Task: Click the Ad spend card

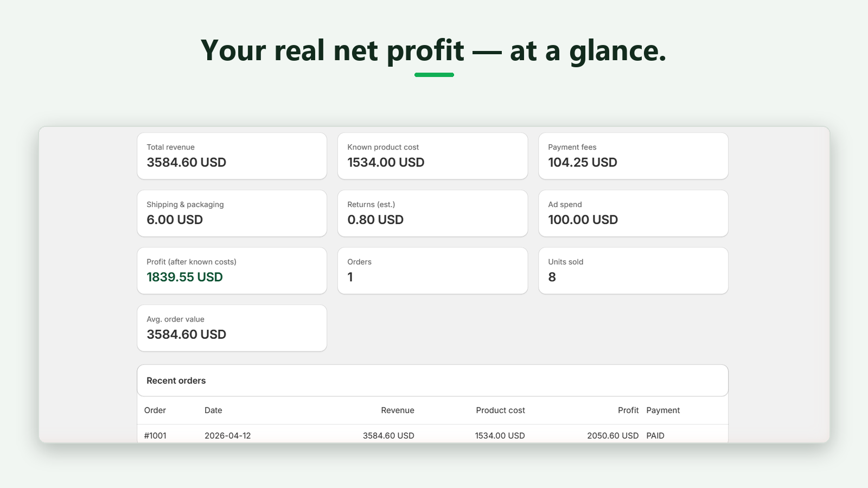Action: point(633,213)
